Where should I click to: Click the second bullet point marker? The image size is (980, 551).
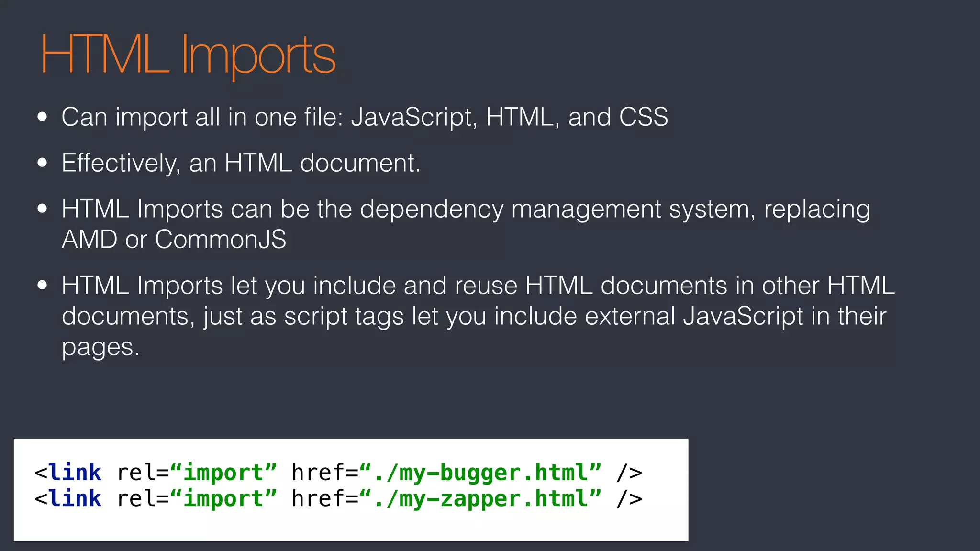pos(43,163)
